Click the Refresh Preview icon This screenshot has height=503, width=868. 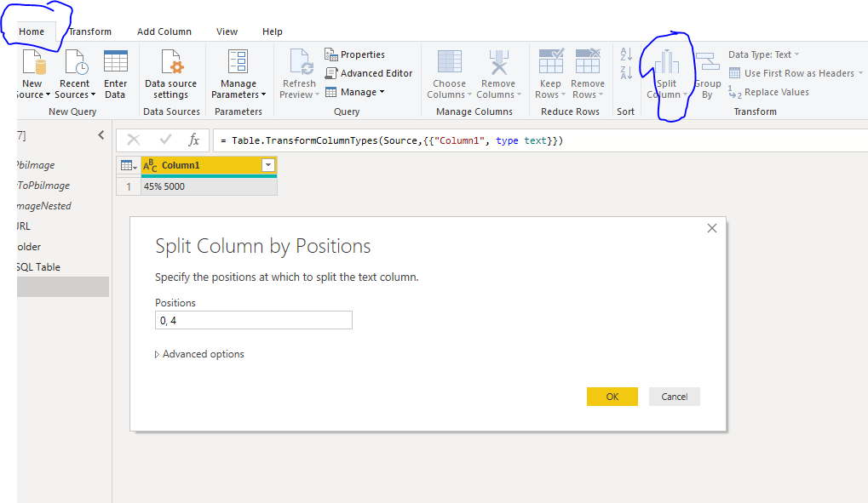(x=302, y=61)
